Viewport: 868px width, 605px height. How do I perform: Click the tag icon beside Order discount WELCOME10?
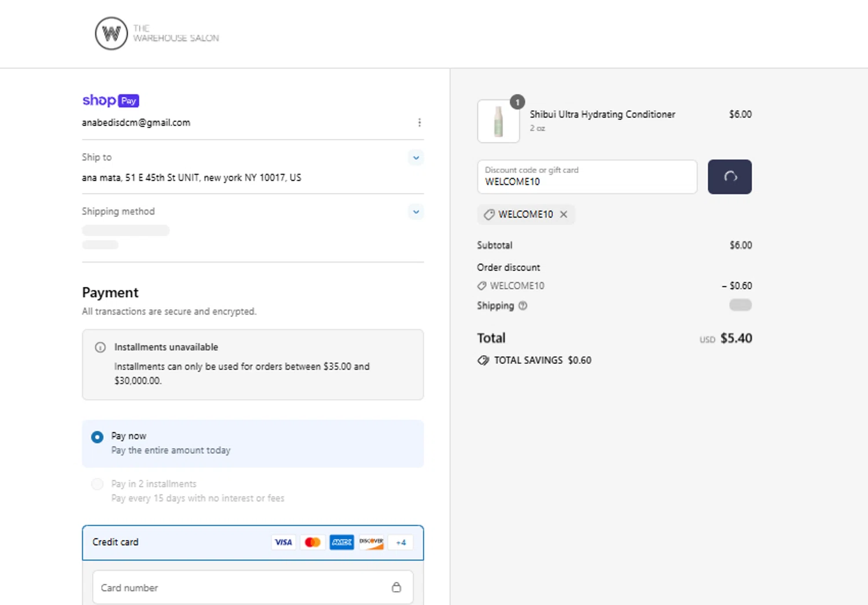point(481,286)
